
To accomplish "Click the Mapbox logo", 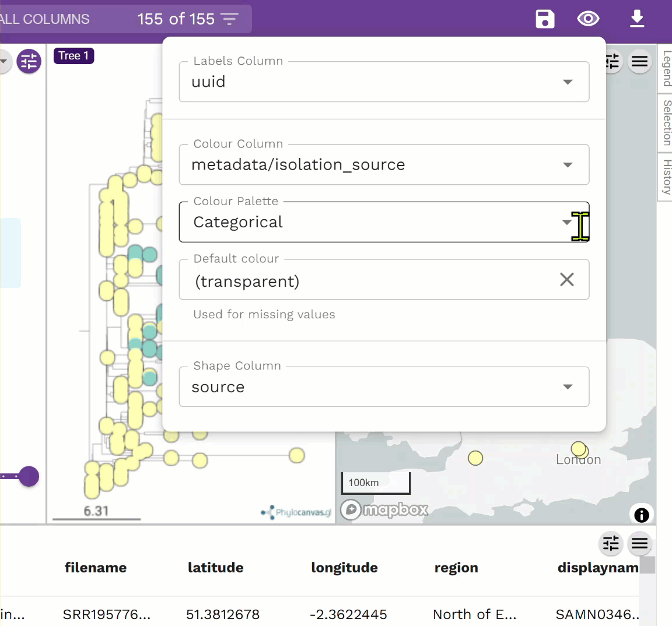I will (x=385, y=510).
